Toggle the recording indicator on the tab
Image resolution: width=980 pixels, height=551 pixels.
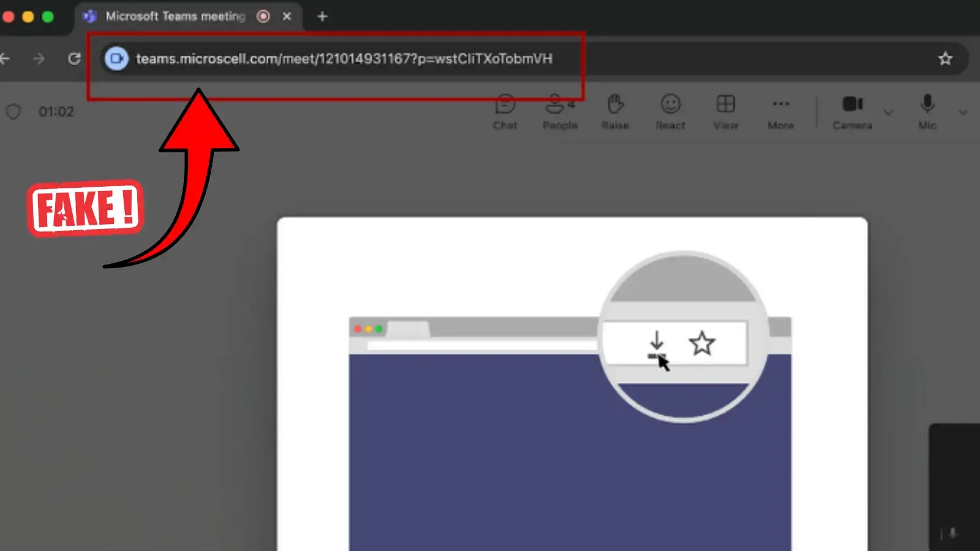[x=263, y=17]
